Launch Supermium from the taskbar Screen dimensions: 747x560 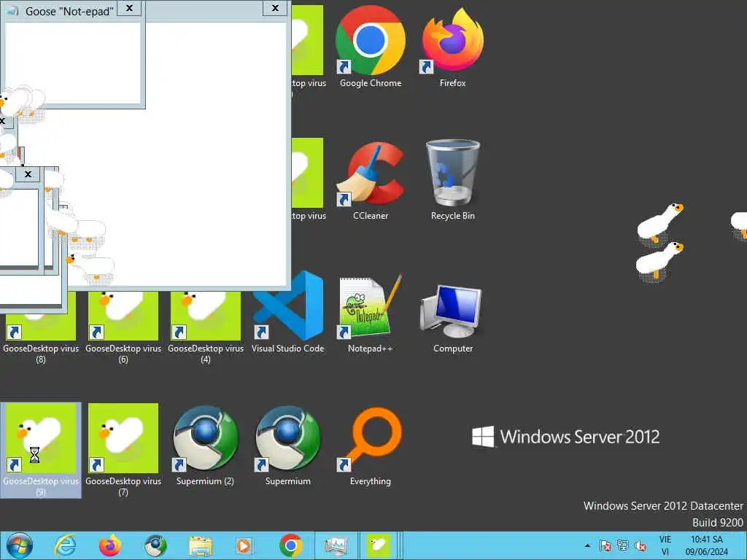click(x=155, y=545)
